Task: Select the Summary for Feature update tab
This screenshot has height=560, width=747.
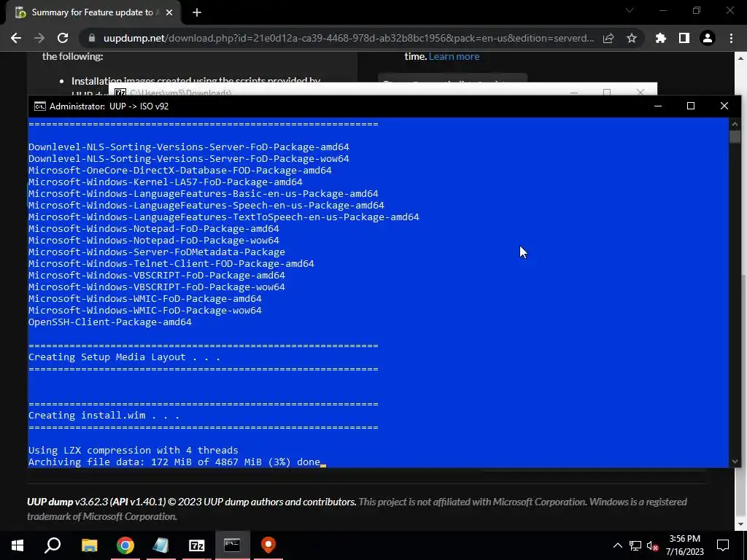Action: coord(93,12)
